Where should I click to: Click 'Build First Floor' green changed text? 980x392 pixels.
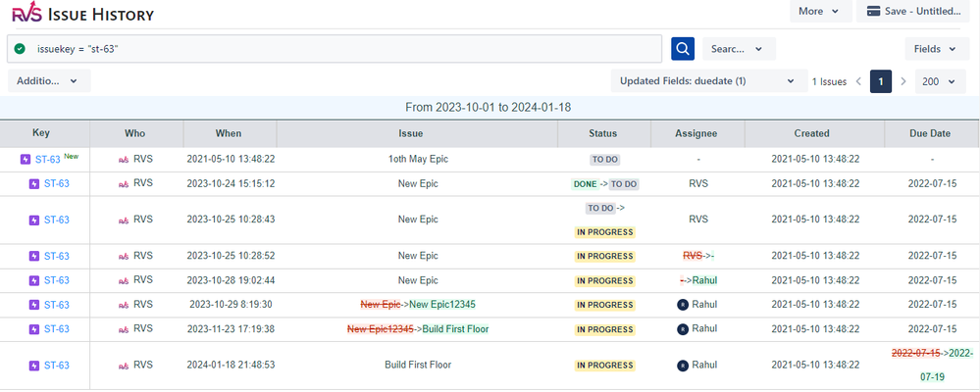[455, 329]
